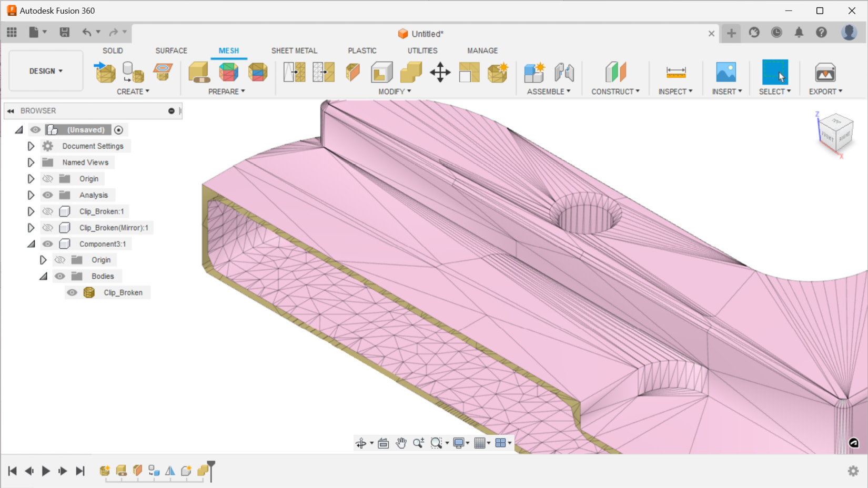Select the Move/Copy arrows tool
The image size is (868, 488).
pyautogui.click(x=440, y=72)
